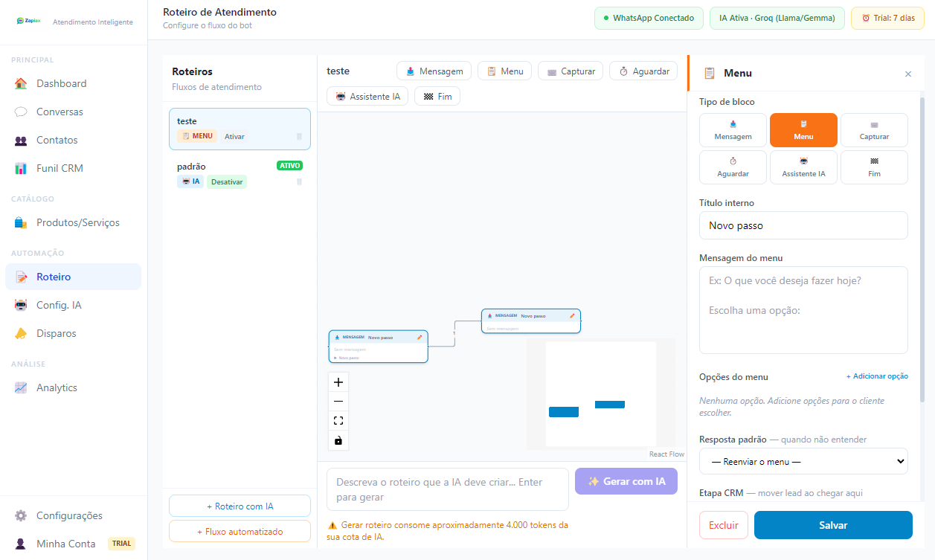Image resolution: width=935 pixels, height=560 pixels.
Task: Click delete icon on teste roteiro
Action: pyautogui.click(x=299, y=136)
